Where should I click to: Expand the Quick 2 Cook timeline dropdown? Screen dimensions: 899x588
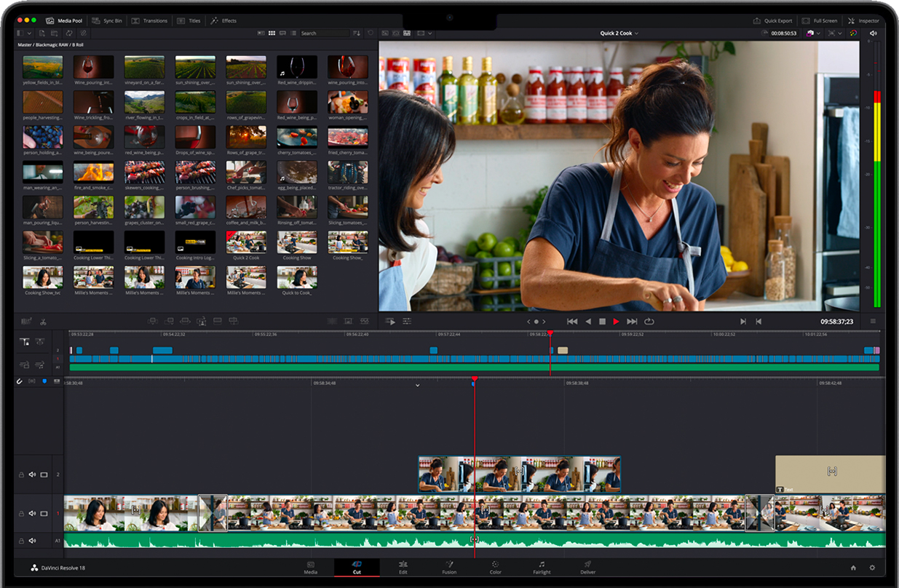pyautogui.click(x=638, y=33)
